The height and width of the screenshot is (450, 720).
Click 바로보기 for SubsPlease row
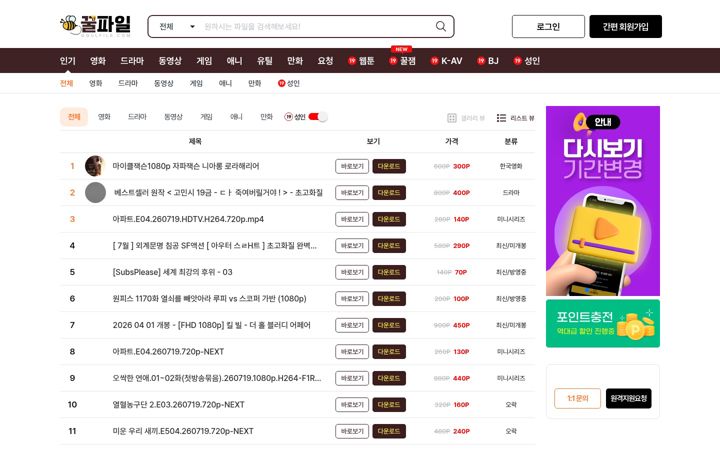[352, 272]
